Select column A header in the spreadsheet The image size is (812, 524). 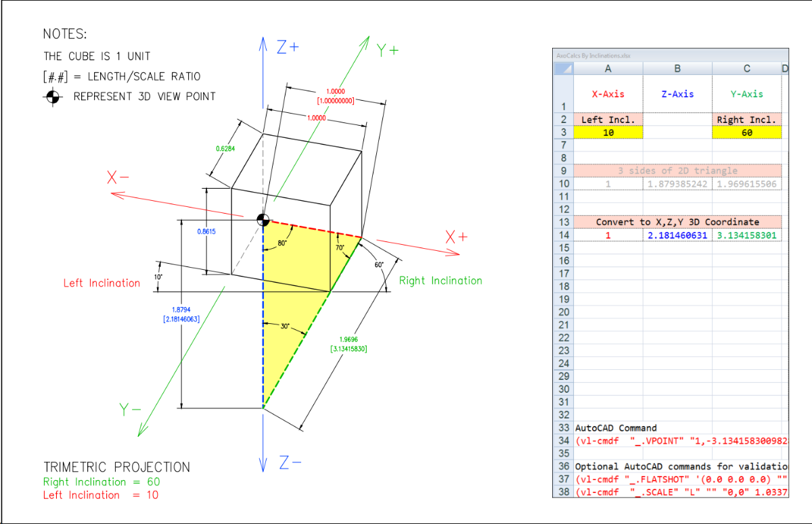coord(608,68)
